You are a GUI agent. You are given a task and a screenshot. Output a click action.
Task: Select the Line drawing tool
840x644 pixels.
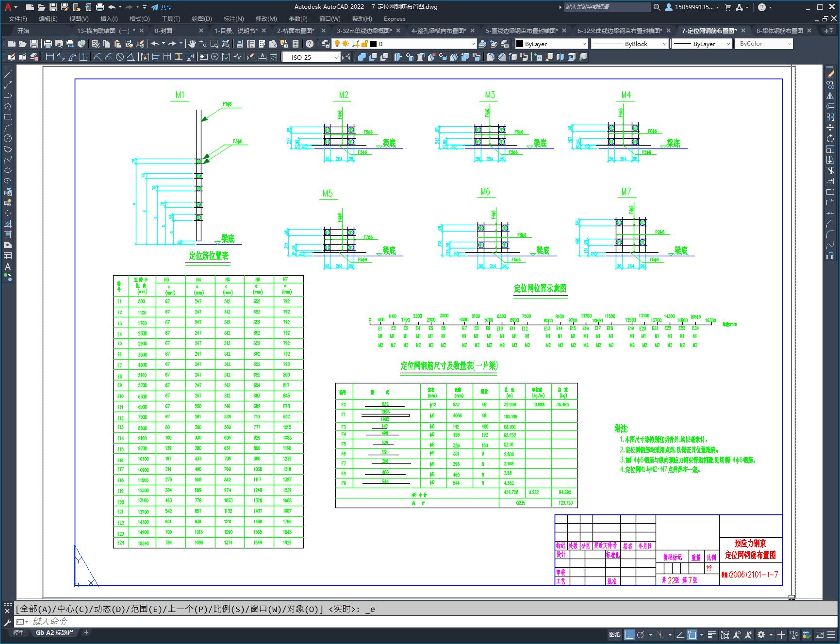click(8, 74)
